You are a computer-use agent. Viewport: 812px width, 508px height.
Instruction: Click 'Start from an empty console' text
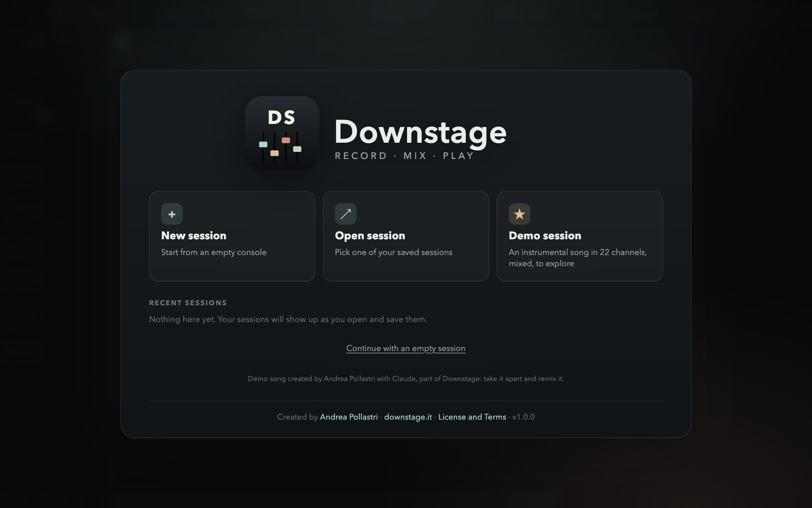coord(214,252)
